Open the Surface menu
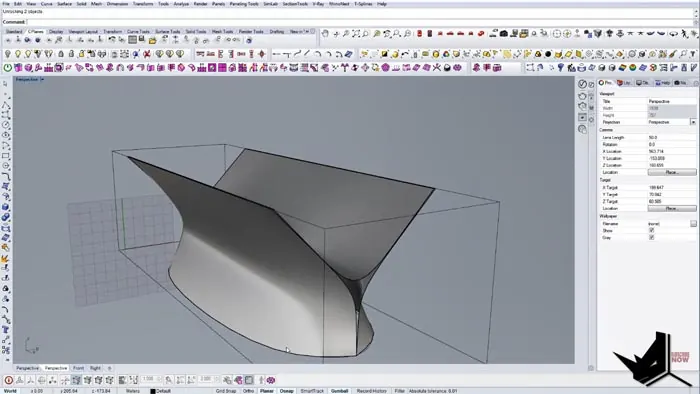 coord(64,4)
